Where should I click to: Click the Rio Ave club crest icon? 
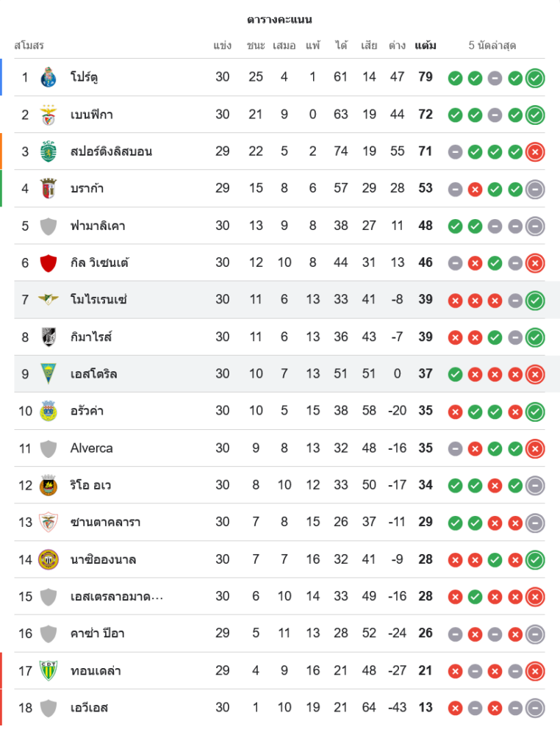point(49,485)
